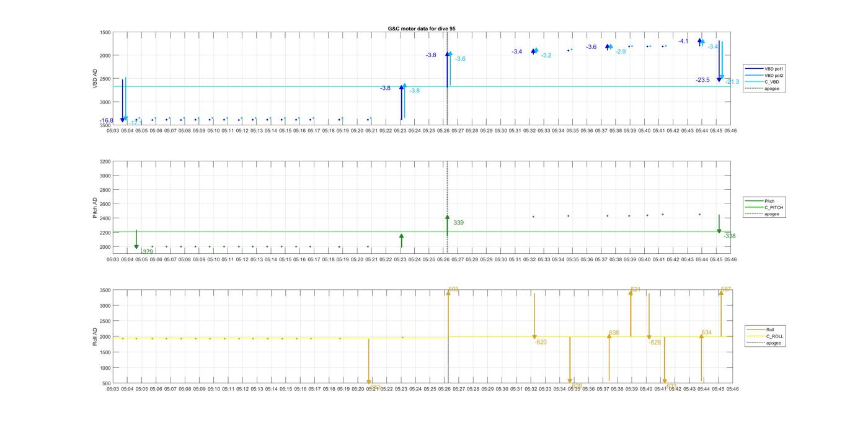Click the "2400" tick on the Pitch axis
This screenshot has height=430, width=868.
click(x=105, y=218)
